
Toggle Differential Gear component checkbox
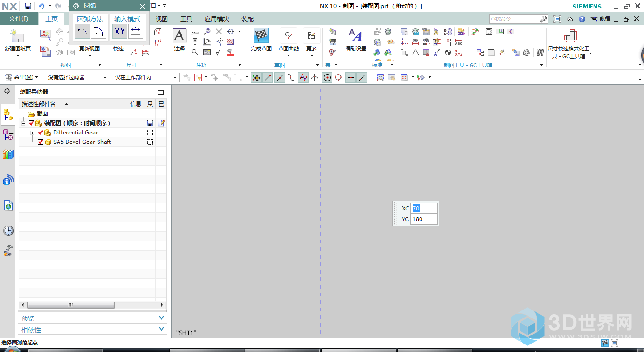pyautogui.click(x=41, y=133)
